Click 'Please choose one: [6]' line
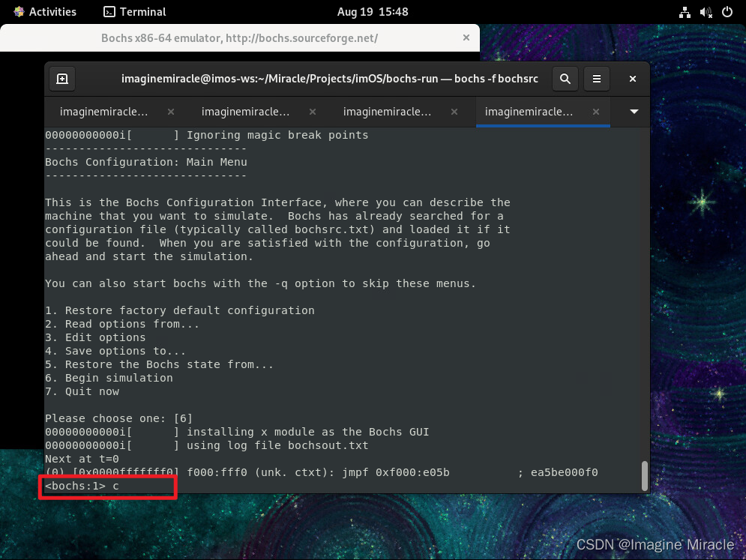This screenshot has width=746, height=560. tap(119, 418)
